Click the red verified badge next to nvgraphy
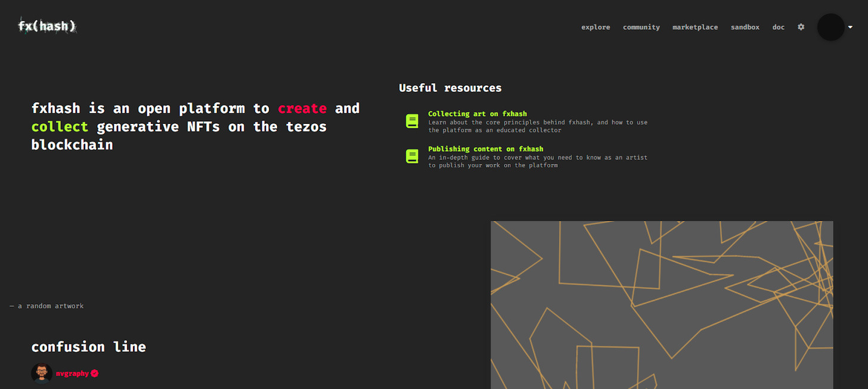The height and width of the screenshot is (389, 868). click(x=95, y=374)
